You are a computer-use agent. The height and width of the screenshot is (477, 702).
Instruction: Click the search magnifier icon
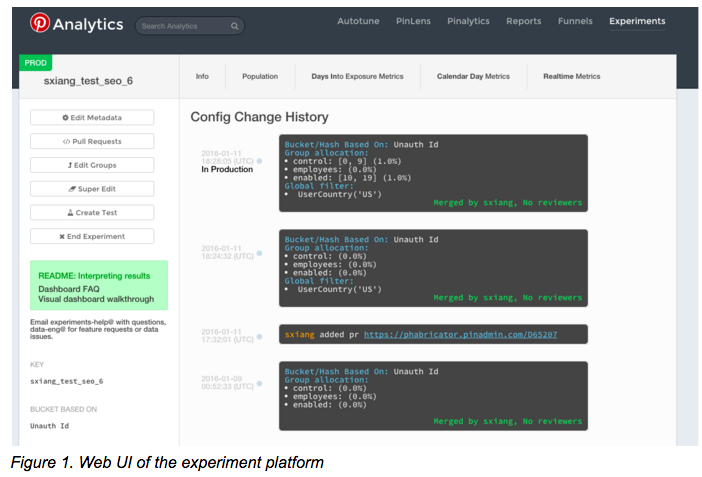point(234,26)
